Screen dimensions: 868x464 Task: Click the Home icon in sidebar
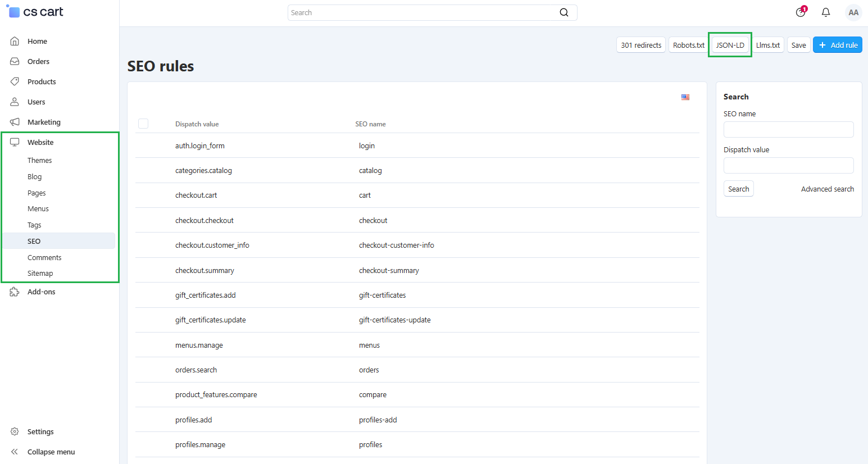click(x=15, y=41)
